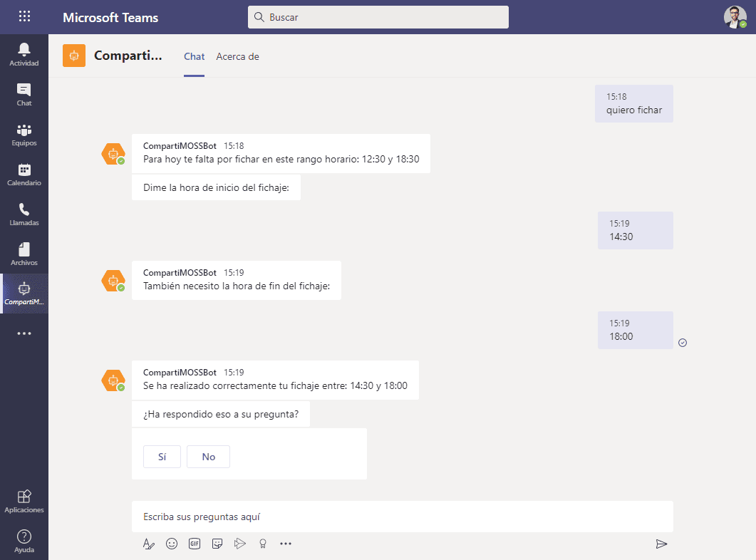This screenshot has height=560, width=756.
Task: Open the GIF picker
Action: (x=195, y=544)
